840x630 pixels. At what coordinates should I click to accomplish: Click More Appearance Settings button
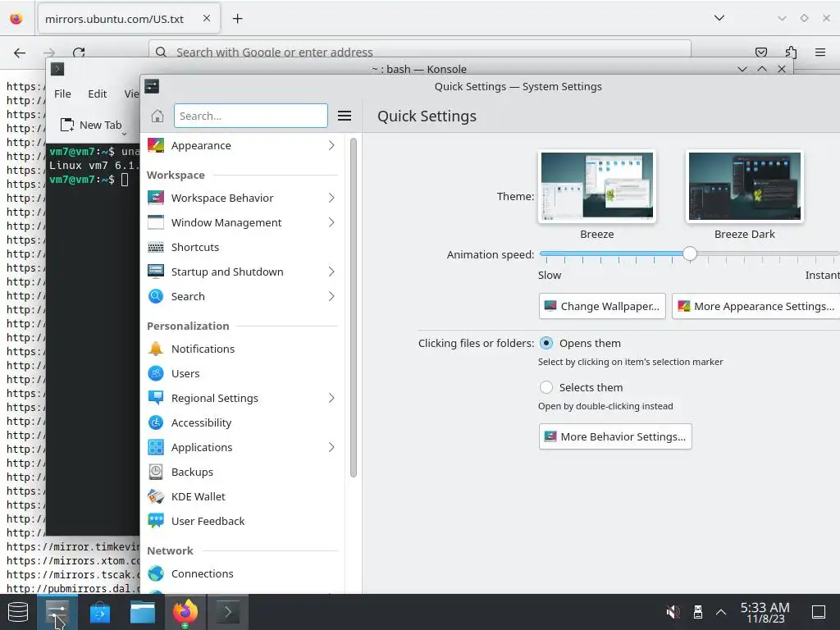[756, 307]
